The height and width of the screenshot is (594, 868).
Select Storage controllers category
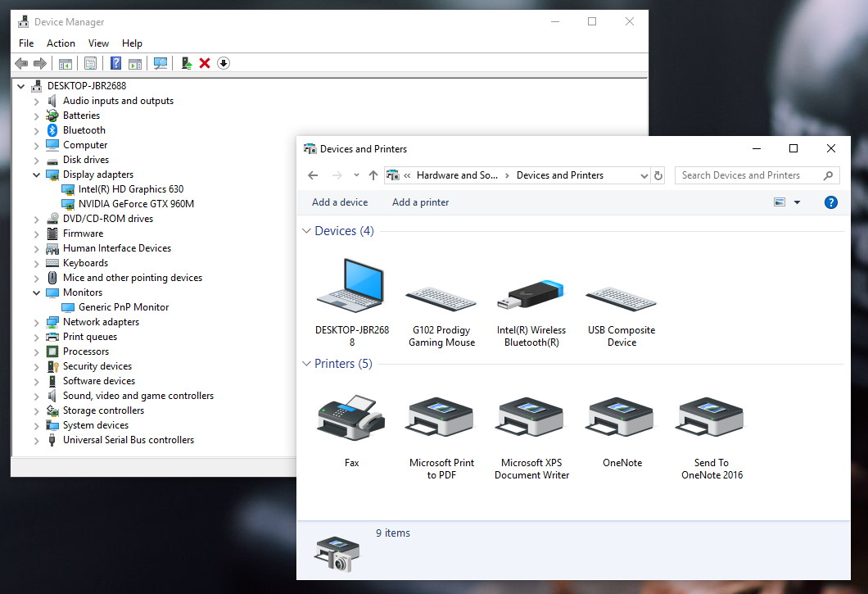(103, 410)
